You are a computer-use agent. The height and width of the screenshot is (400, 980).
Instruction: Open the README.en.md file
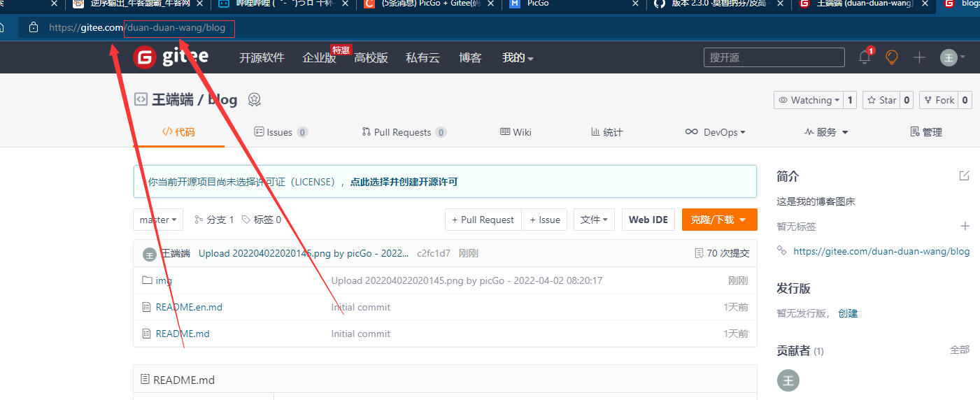pyautogui.click(x=189, y=307)
